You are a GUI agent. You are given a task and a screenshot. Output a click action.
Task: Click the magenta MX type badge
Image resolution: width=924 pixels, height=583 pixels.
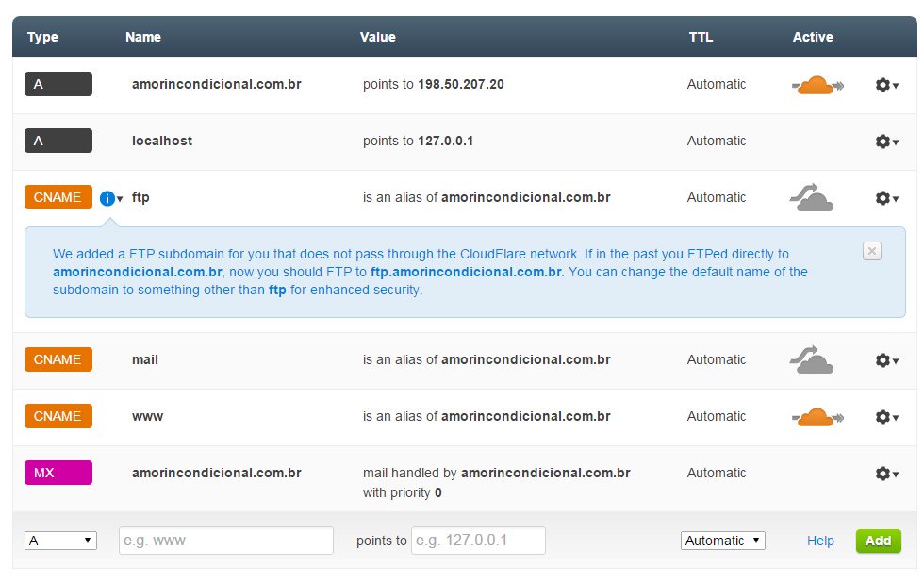58,473
